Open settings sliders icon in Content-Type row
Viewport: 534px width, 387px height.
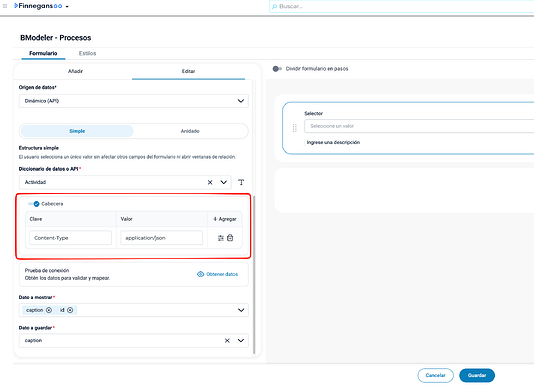tap(221, 238)
